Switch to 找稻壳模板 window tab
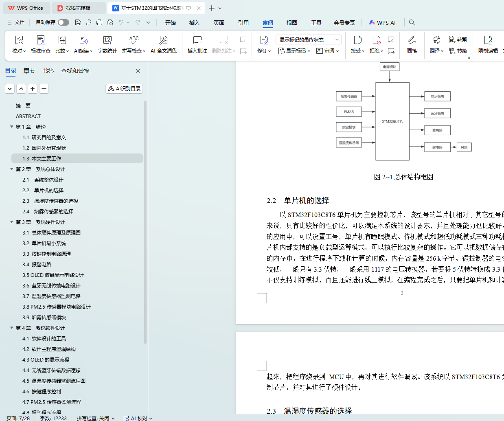Viewport: 504px width, 421px height. pos(78,8)
